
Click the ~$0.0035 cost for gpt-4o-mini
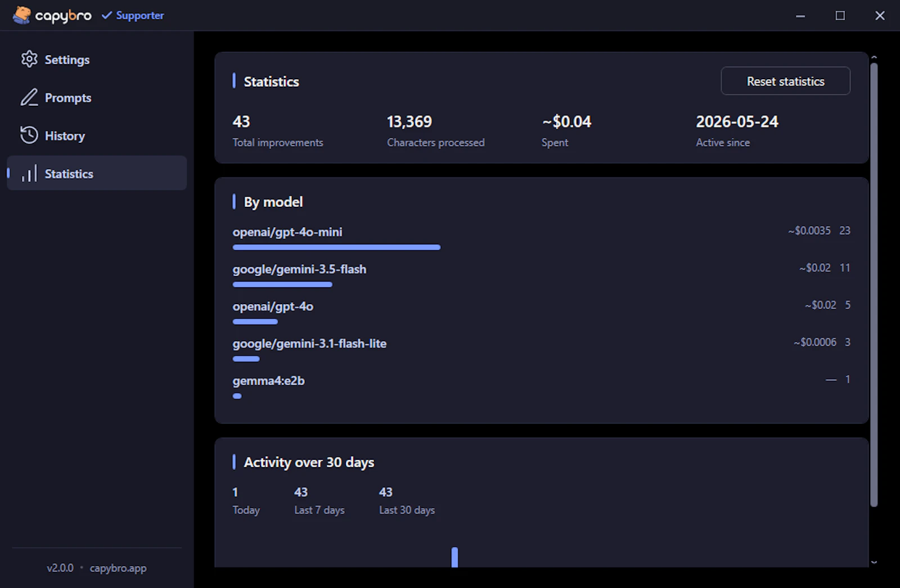(x=809, y=230)
